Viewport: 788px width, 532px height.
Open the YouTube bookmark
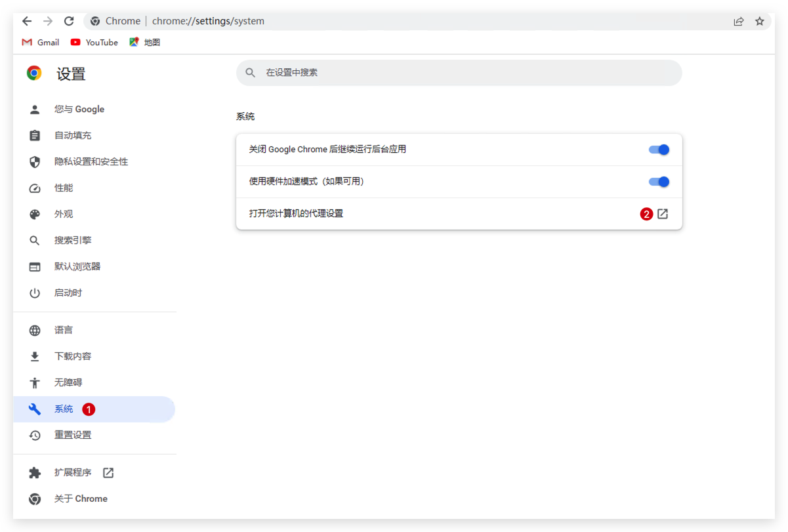[x=94, y=42]
